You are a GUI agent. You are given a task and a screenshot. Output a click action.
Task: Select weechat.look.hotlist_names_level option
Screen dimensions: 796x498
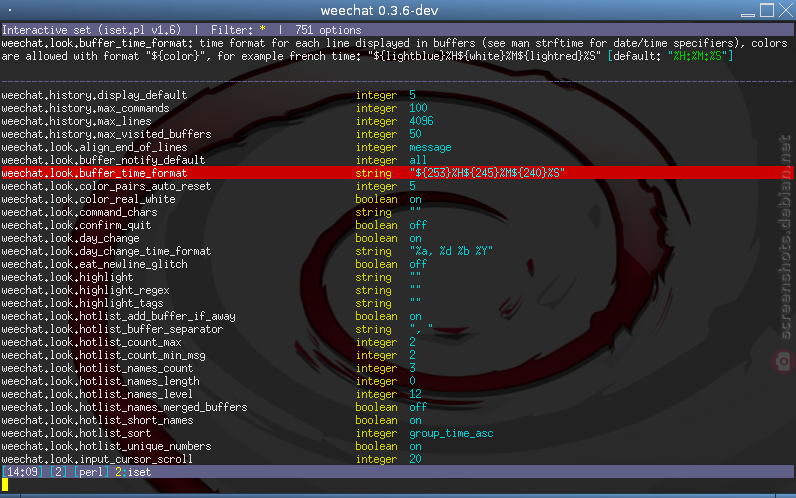tap(398, 394)
